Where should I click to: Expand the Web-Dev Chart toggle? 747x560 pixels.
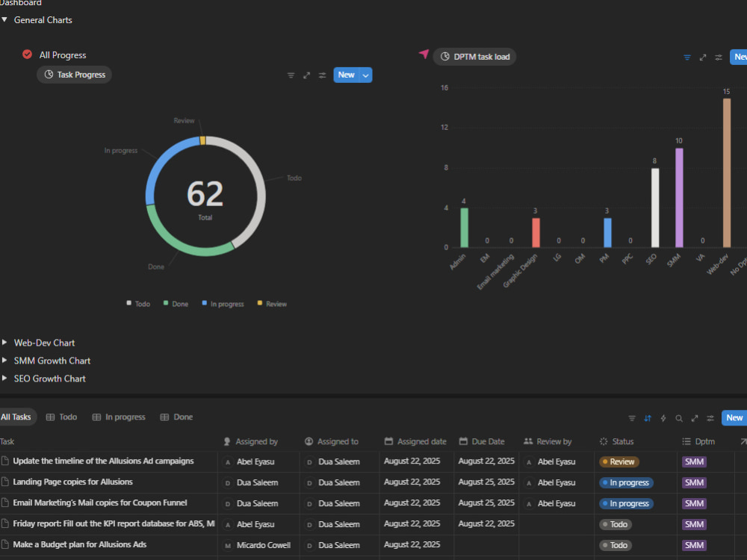[4, 343]
